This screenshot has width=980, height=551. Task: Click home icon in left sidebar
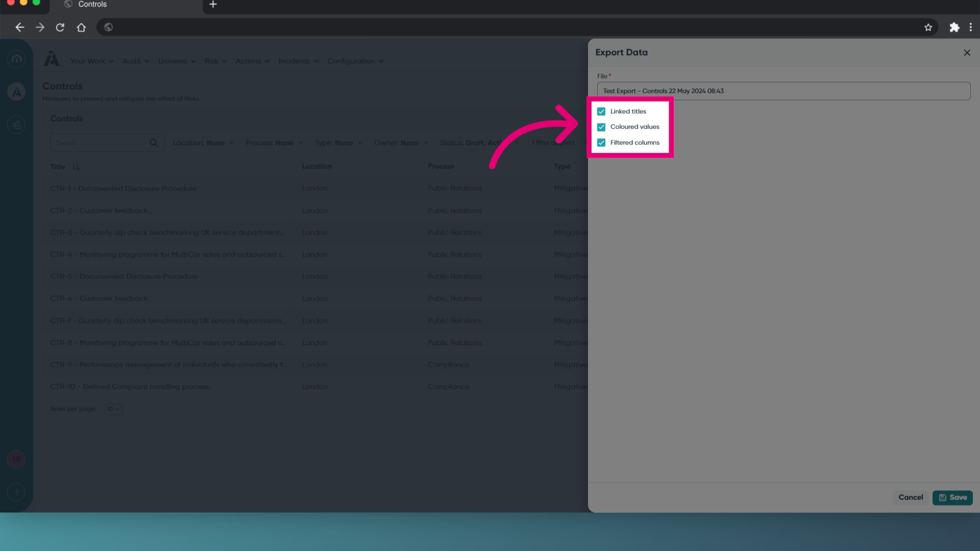17,59
